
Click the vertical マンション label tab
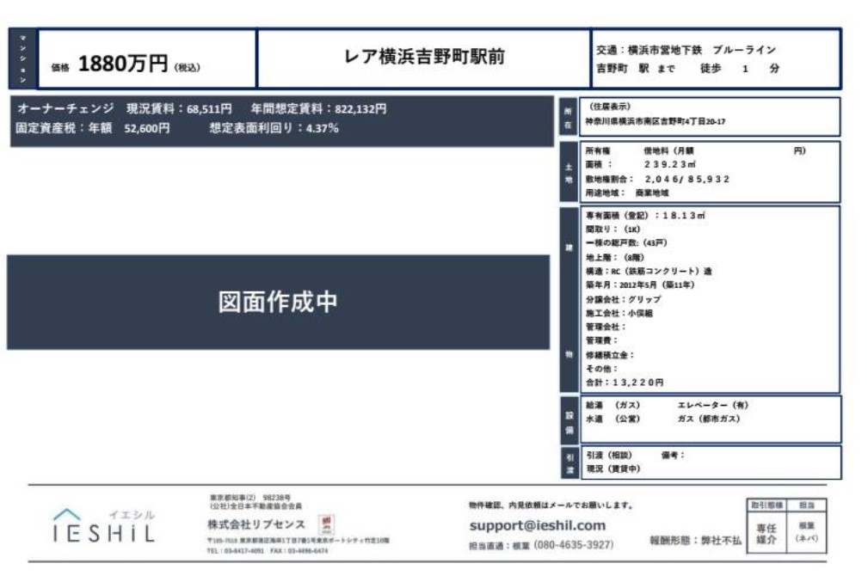pos(23,59)
